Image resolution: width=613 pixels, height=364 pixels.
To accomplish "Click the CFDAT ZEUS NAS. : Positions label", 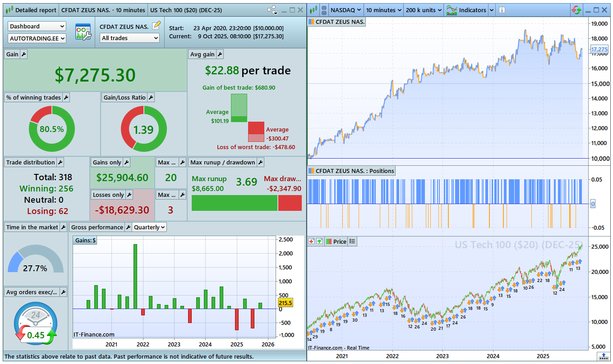I will [351, 171].
